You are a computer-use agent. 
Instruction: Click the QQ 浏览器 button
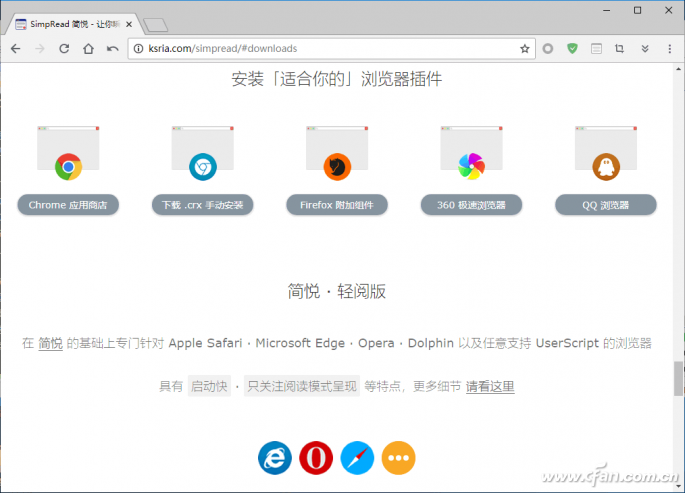[x=606, y=205]
